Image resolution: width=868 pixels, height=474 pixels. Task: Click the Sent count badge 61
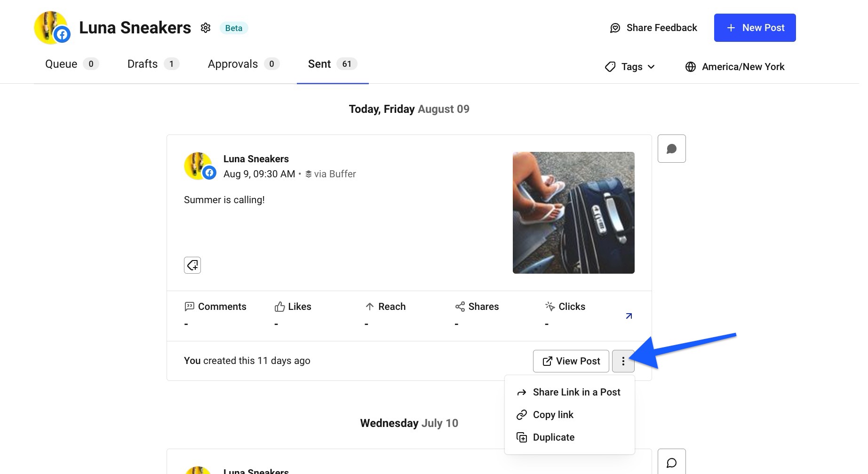point(347,64)
